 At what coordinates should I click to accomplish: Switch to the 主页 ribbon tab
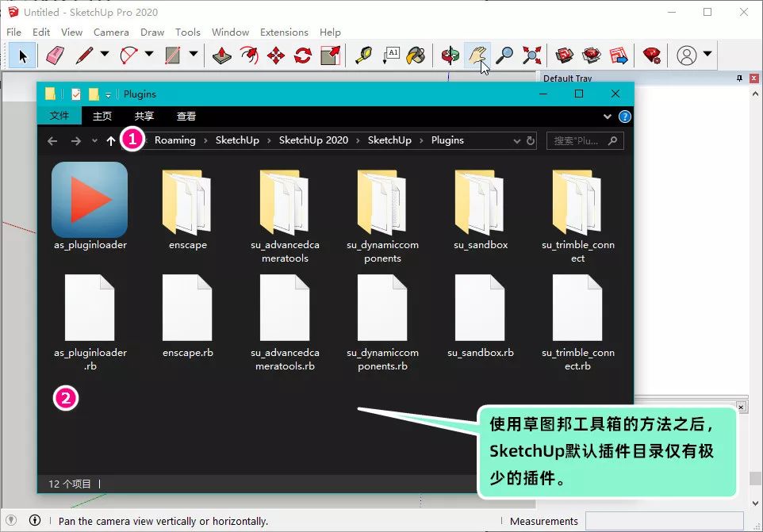click(102, 117)
